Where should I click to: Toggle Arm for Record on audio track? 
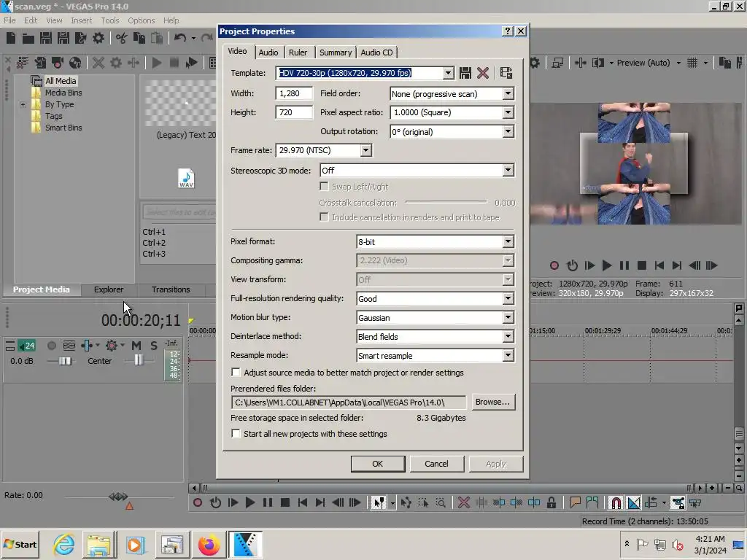pos(52,345)
